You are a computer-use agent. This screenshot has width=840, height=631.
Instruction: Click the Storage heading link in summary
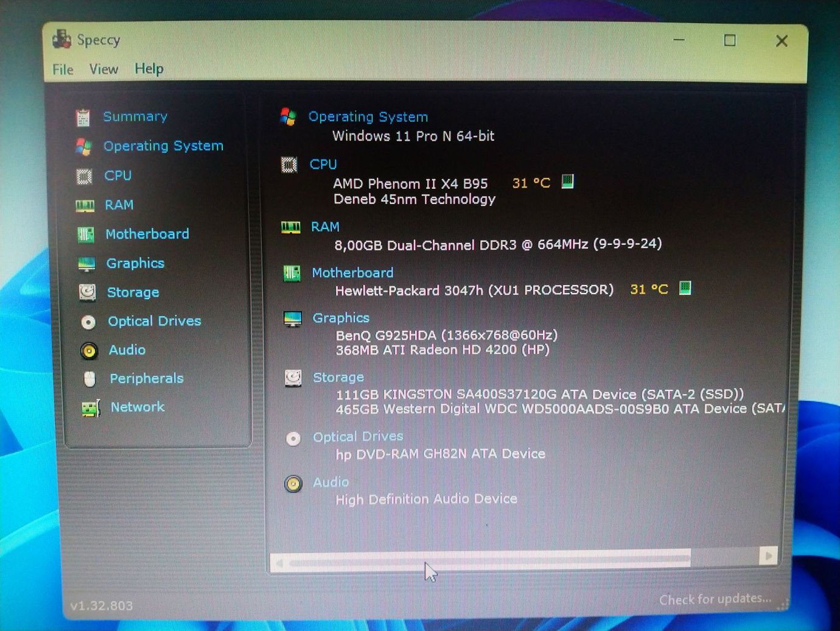[x=338, y=378]
